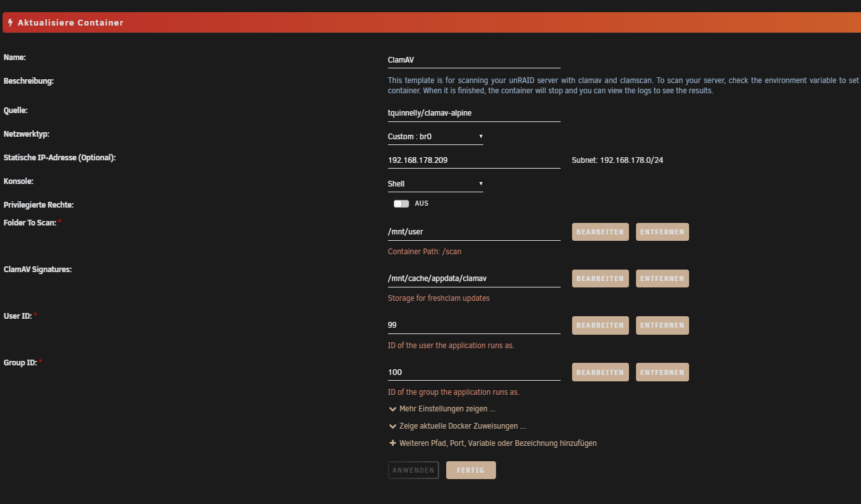Focus the Group ID field with 100
The height and width of the screenshot is (504, 861).
[474, 372]
